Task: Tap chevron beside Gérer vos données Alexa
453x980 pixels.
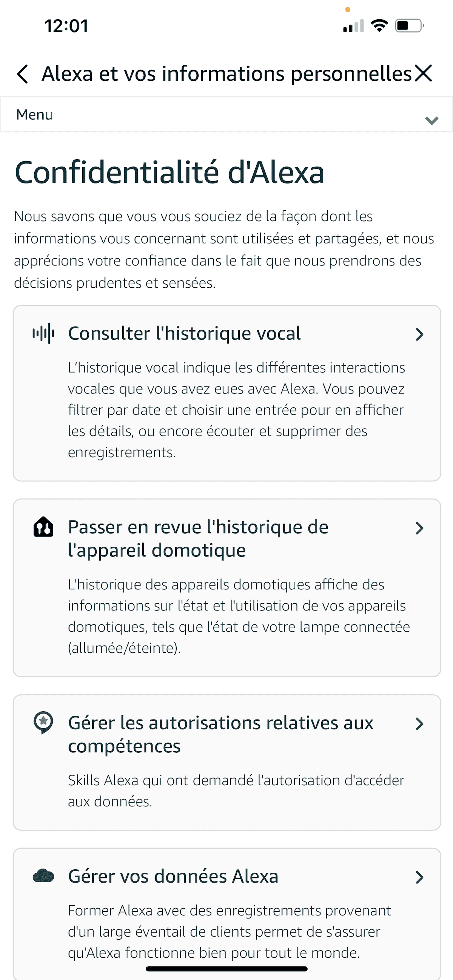Action: pos(419,877)
